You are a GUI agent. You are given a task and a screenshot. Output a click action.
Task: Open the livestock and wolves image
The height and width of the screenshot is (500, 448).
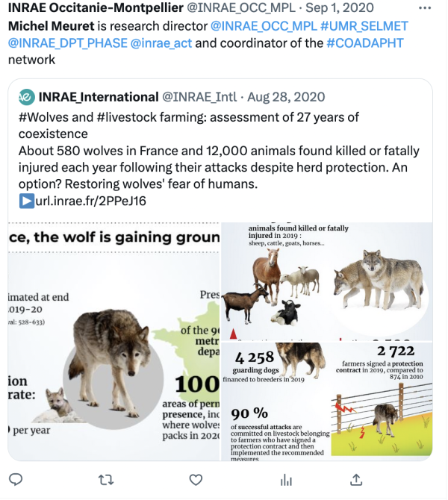[327, 281]
